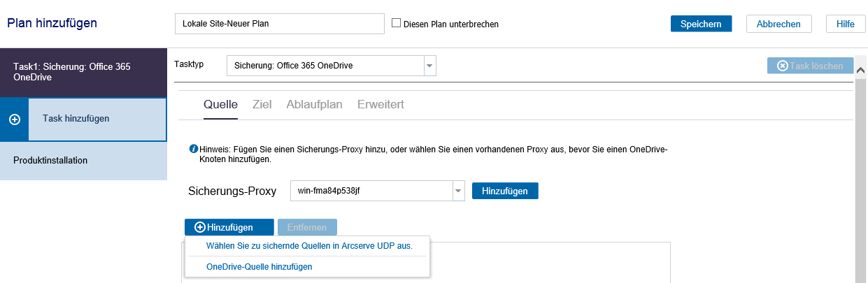The height and width of the screenshot is (283, 868).
Task: Open Hilfe
Action: click(x=846, y=23)
